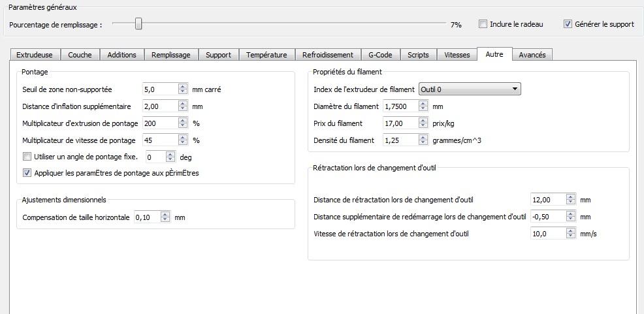
Task: Open Index de l'extrudeur de filament dropdown
Action: (x=470, y=89)
